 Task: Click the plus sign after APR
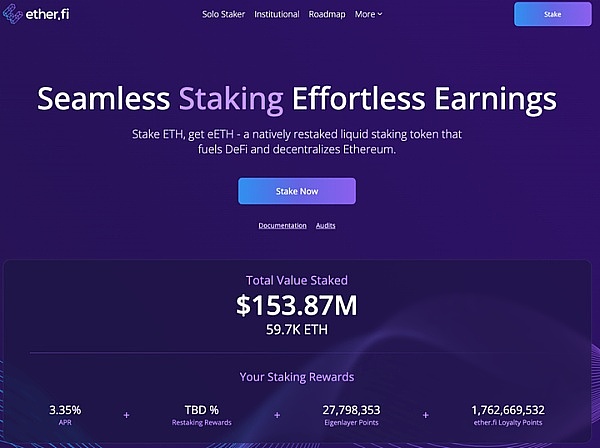click(126, 414)
